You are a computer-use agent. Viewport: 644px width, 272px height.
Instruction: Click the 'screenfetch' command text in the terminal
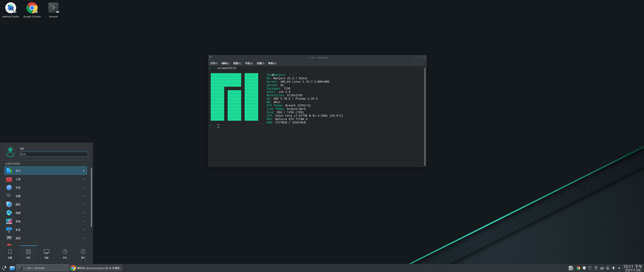[227, 68]
